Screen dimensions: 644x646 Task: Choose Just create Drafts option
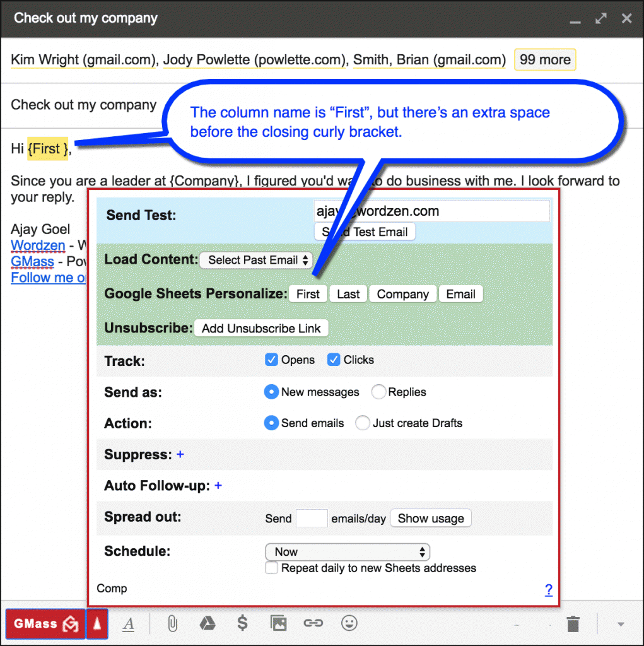tap(363, 423)
